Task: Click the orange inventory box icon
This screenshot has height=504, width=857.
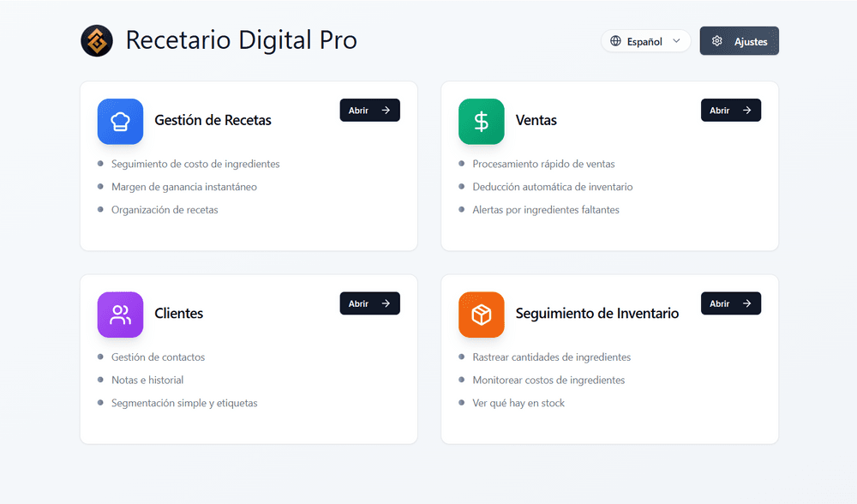Action: pos(482,315)
